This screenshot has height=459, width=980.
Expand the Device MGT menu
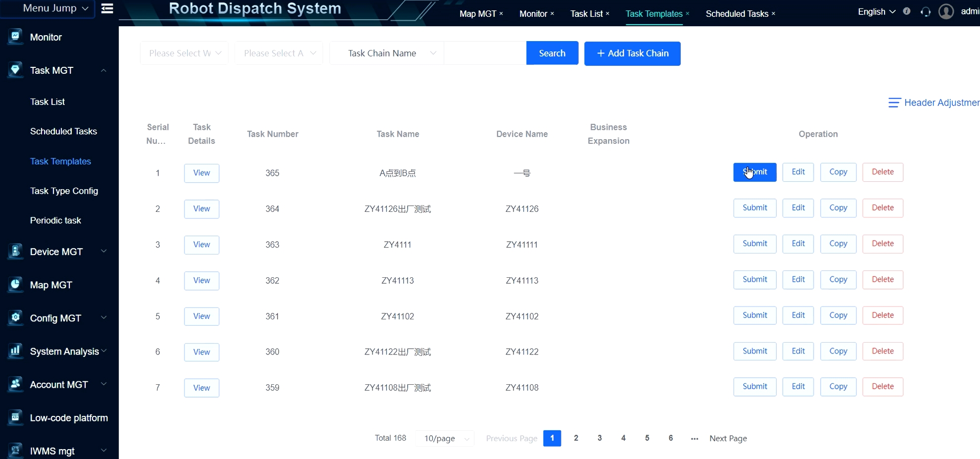click(103, 251)
